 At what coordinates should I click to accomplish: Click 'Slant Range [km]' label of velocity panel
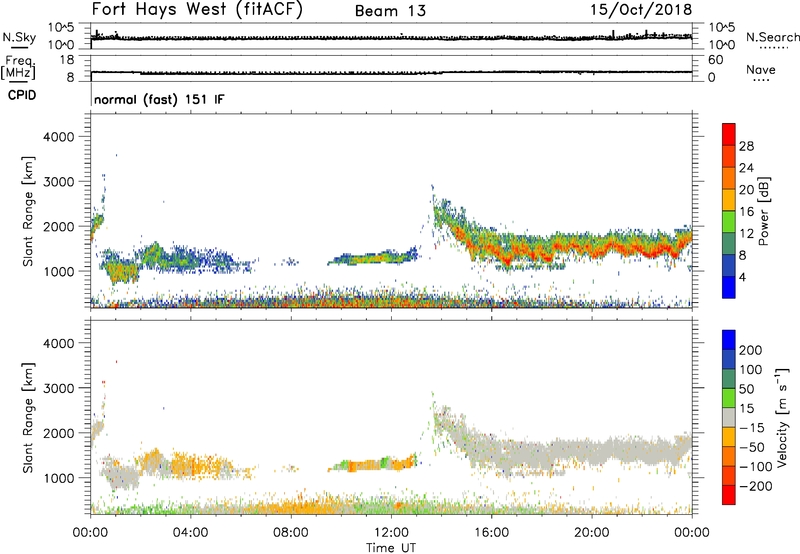pyautogui.click(x=28, y=417)
